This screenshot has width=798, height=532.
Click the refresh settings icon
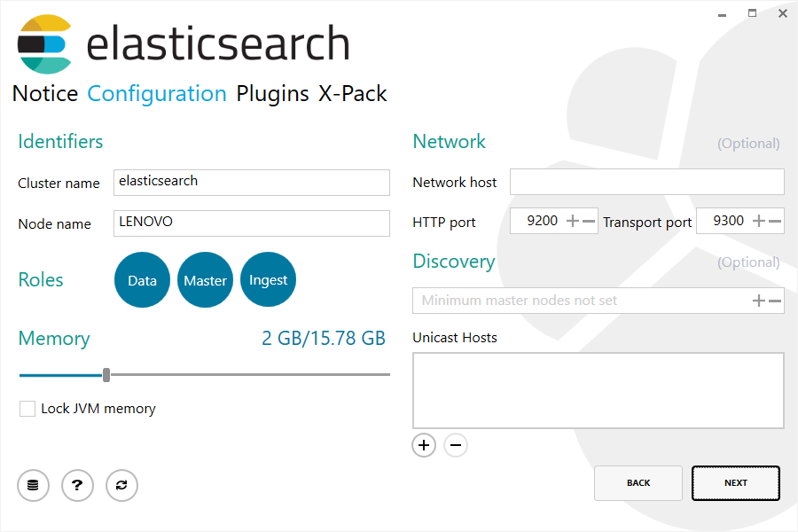pos(121,485)
